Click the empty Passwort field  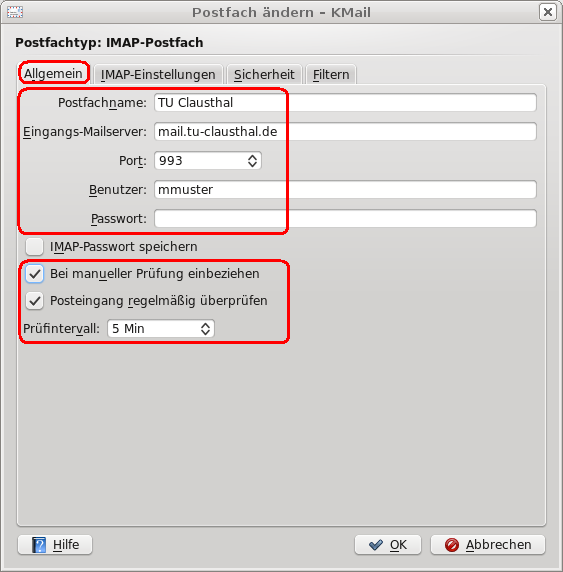click(345, 219)
